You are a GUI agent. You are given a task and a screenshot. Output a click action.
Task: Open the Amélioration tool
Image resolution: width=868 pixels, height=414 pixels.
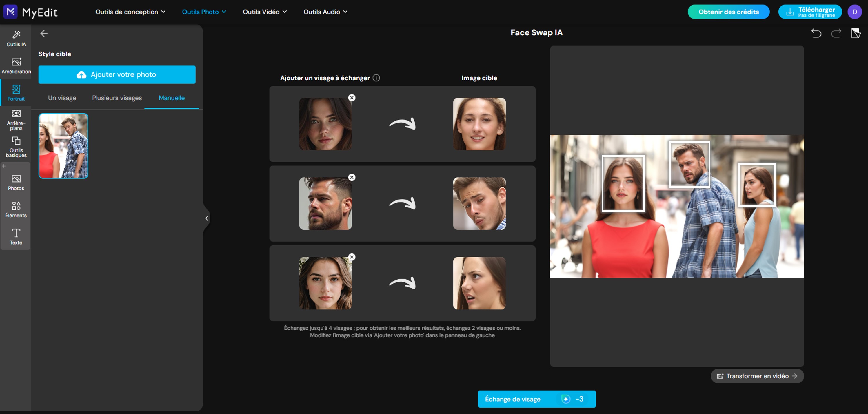point(16,66)
